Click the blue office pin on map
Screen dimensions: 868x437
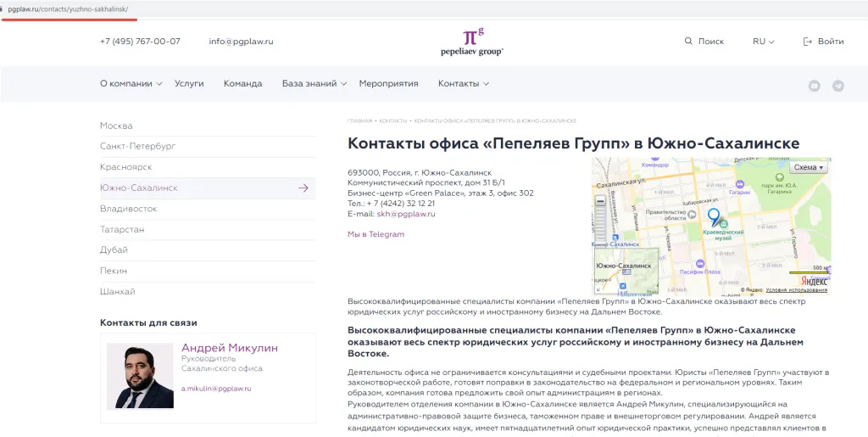(714, 216)
